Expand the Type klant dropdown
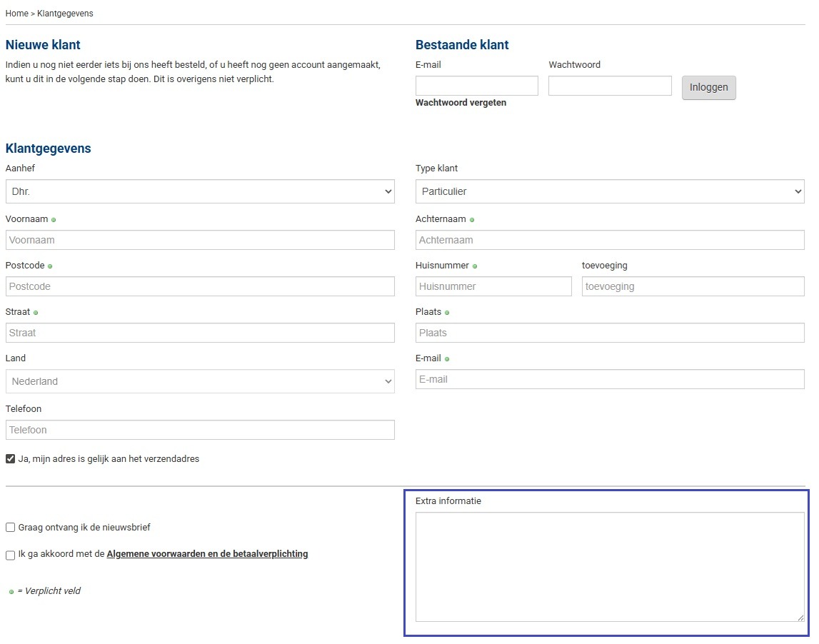Screen dimensions: 819x644 click(x=610, y=191)
